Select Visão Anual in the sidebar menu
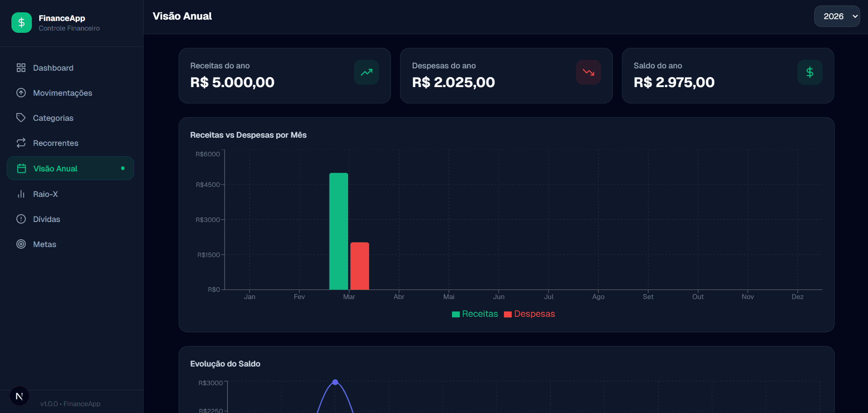Image resolution: width=868 pixels, height=413 pixels. [x=56, y=168]
